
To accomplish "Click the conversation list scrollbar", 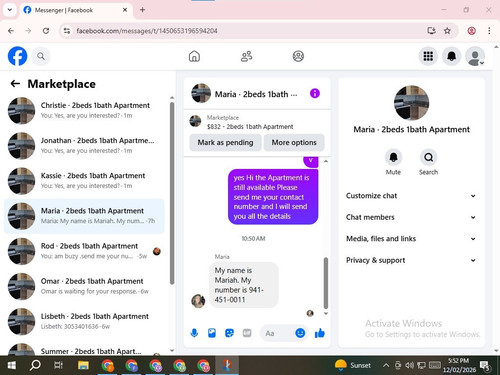I will 172,193.
